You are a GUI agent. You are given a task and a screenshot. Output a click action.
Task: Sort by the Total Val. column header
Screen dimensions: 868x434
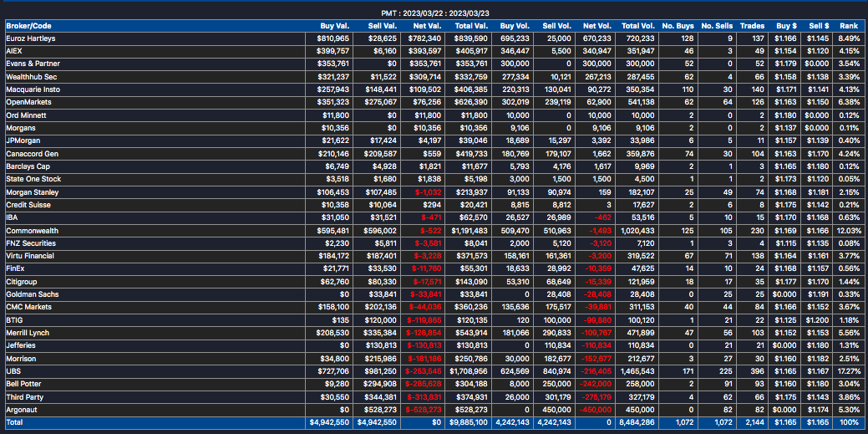471,26
